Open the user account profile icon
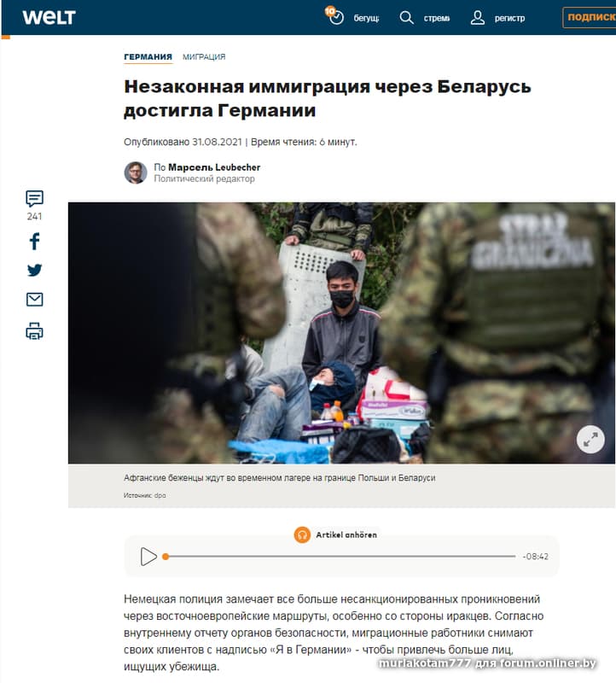The height and width of the screenshot is (683, 616). tap(478, 17)
